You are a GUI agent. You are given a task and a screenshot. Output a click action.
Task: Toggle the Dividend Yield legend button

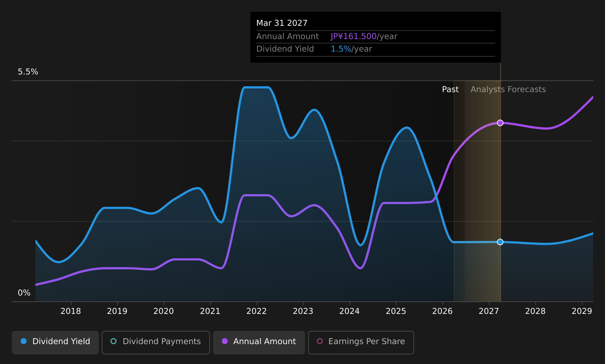tap(55, 342)
